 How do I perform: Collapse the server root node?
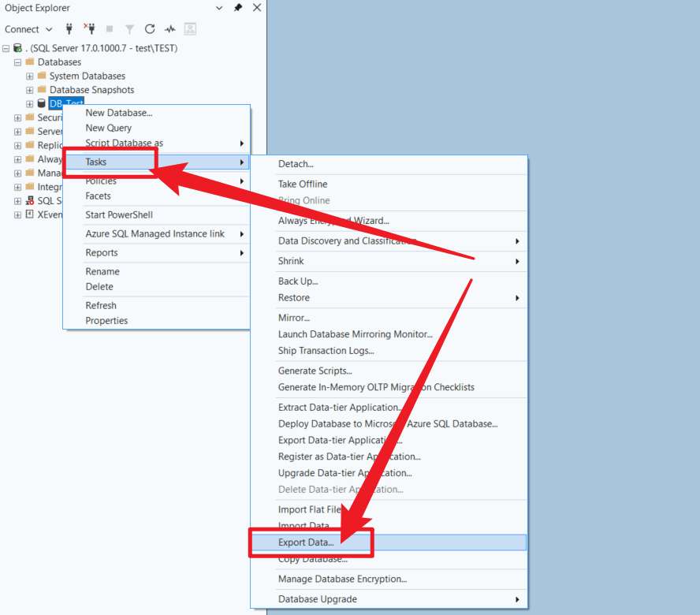pos(6,48)
